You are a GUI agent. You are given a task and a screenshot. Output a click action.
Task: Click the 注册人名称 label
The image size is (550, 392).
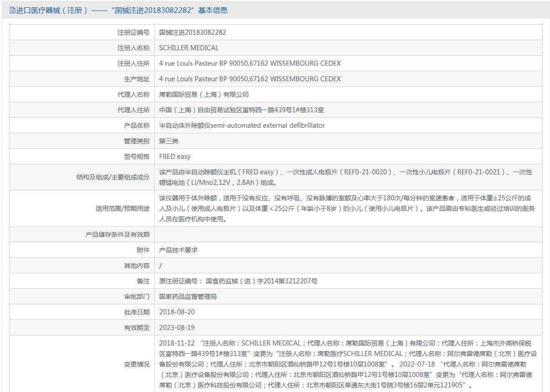[133, 48]
